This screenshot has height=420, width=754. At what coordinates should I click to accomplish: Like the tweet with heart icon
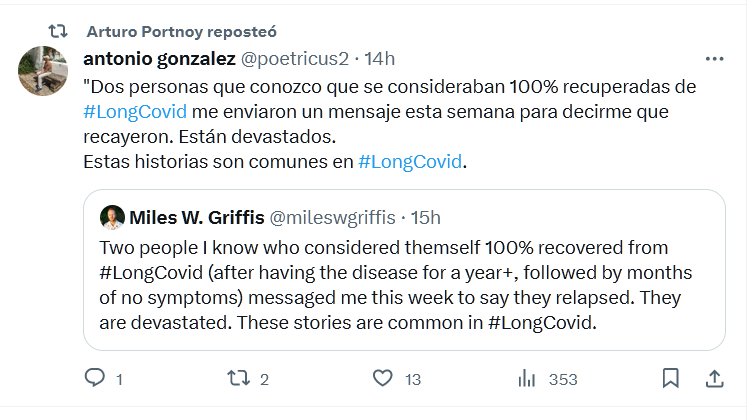coord(382,379)
